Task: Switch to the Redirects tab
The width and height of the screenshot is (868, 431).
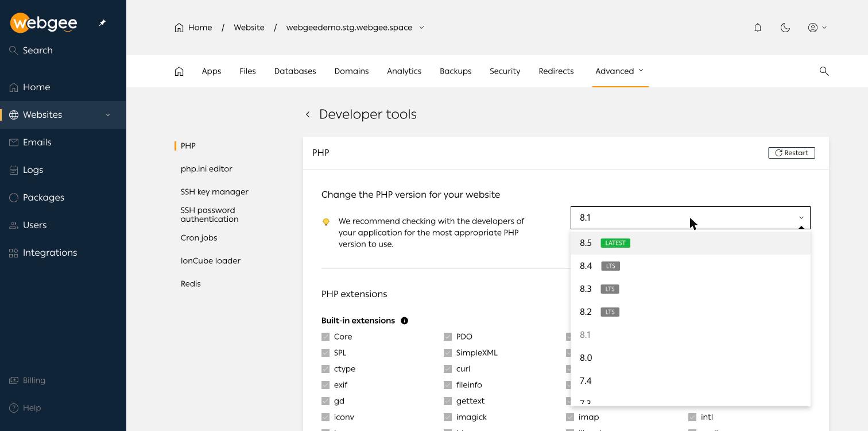Action: (x=556, y=71)
